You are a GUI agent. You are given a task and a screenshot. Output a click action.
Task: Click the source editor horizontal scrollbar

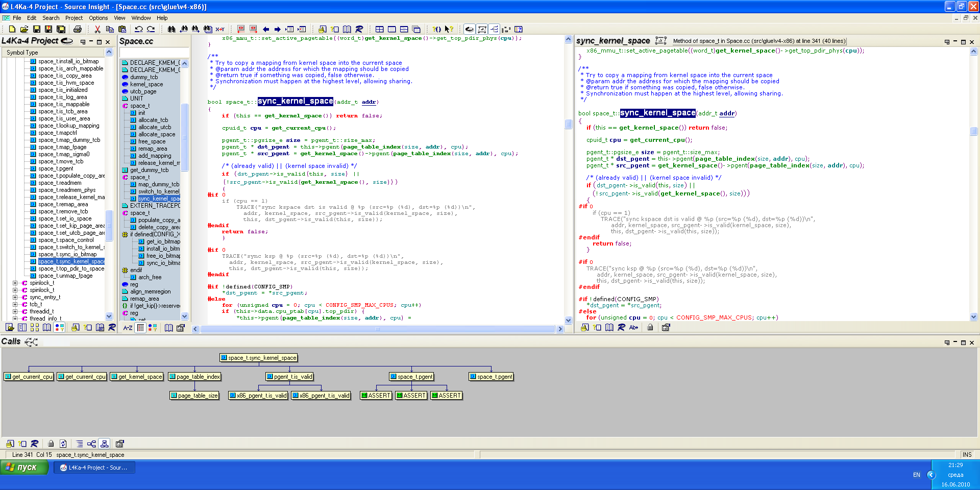[x=378, y=329]
